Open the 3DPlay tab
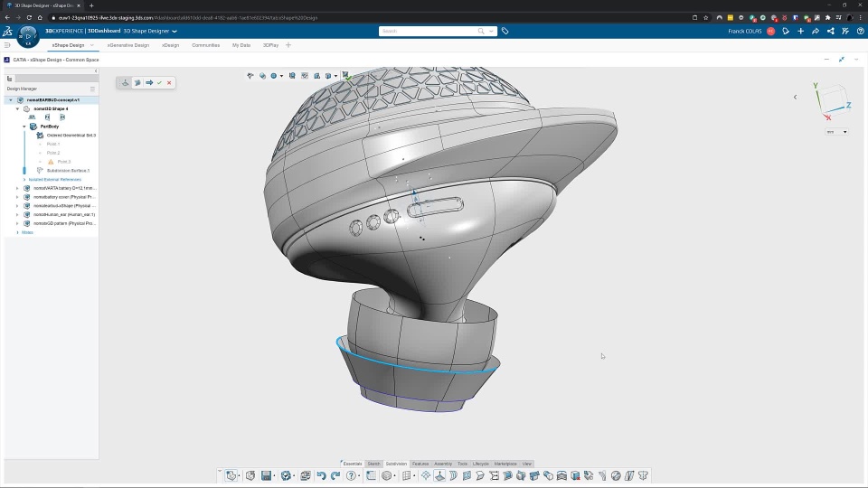Screen dimensions: 868x488 (x=270, y=45)
